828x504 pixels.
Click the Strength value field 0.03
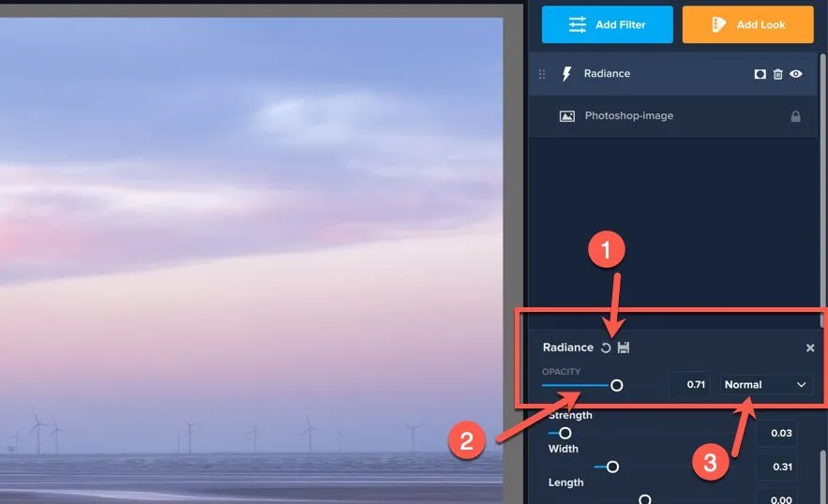click(776, 434)
